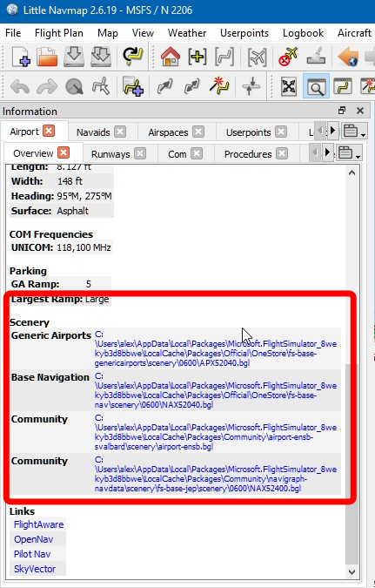
Task: Click the yellow plus center-search icon
Action: coord(197,57)
